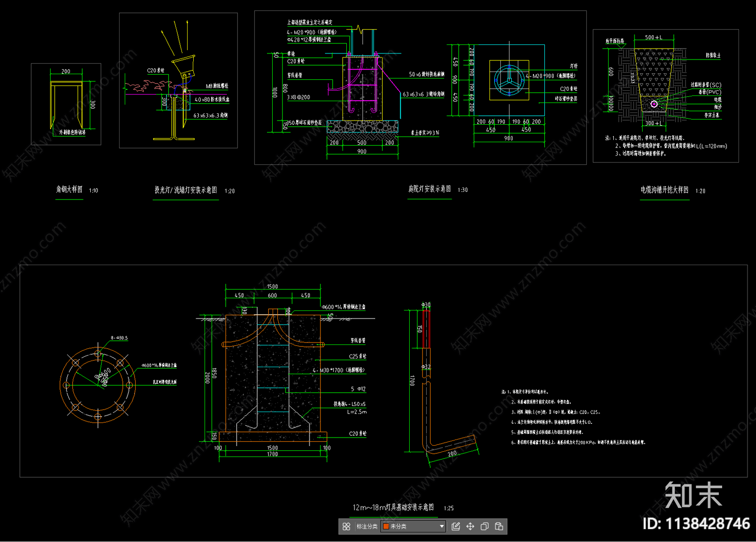756x542 pixels.
Task: Click the paste clipboard icon
Action: pos(499,526)
